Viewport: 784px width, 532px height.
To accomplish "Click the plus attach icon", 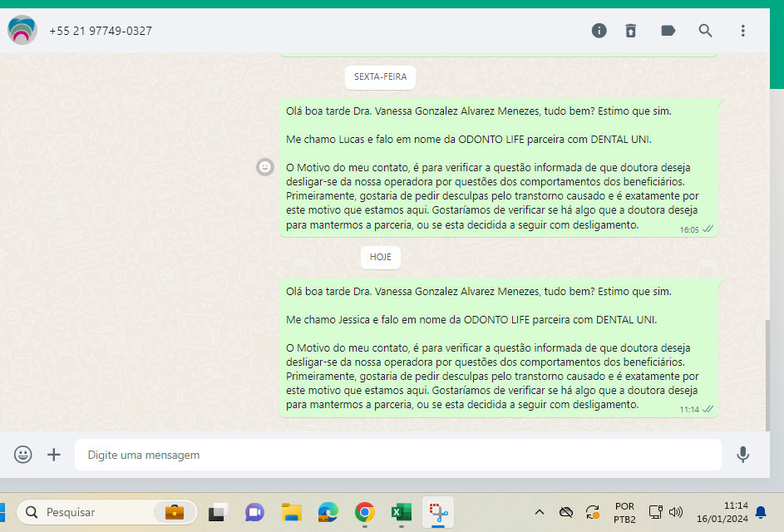I will click(53, 455).
